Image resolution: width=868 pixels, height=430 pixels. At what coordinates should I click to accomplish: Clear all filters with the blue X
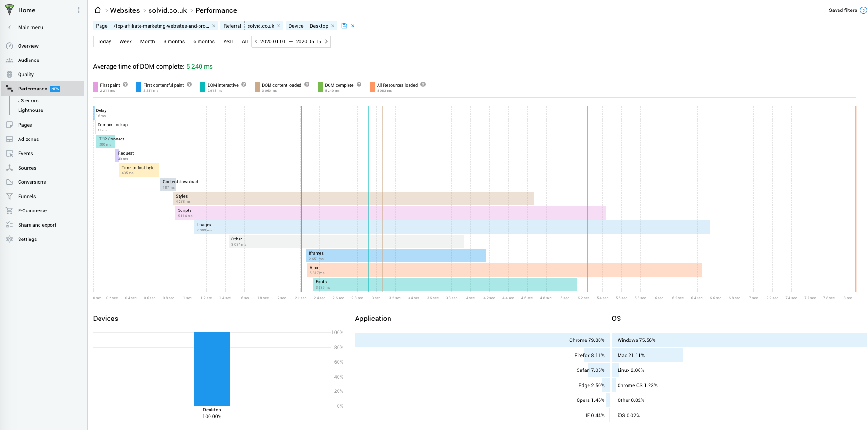(353, 26)
